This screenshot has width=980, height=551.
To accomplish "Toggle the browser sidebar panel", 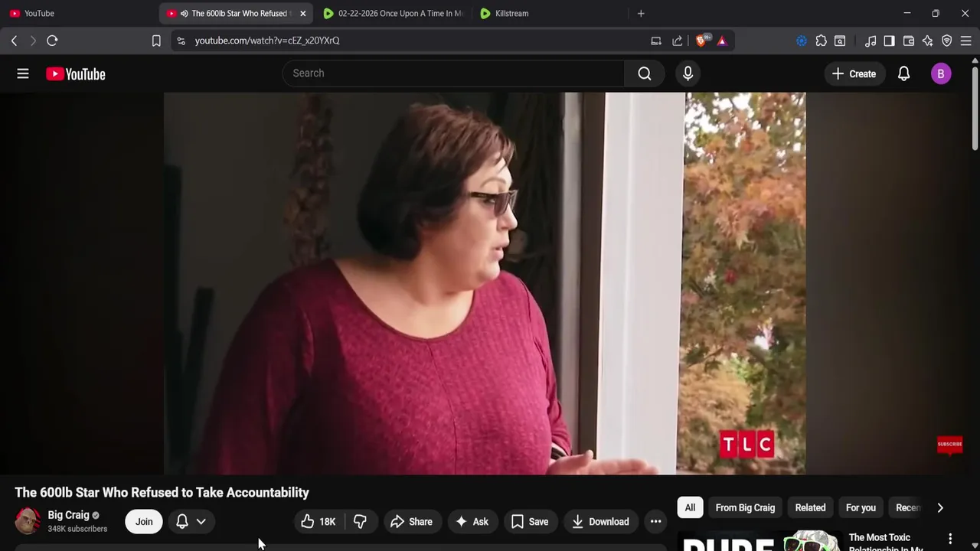I will pos(889,41).
